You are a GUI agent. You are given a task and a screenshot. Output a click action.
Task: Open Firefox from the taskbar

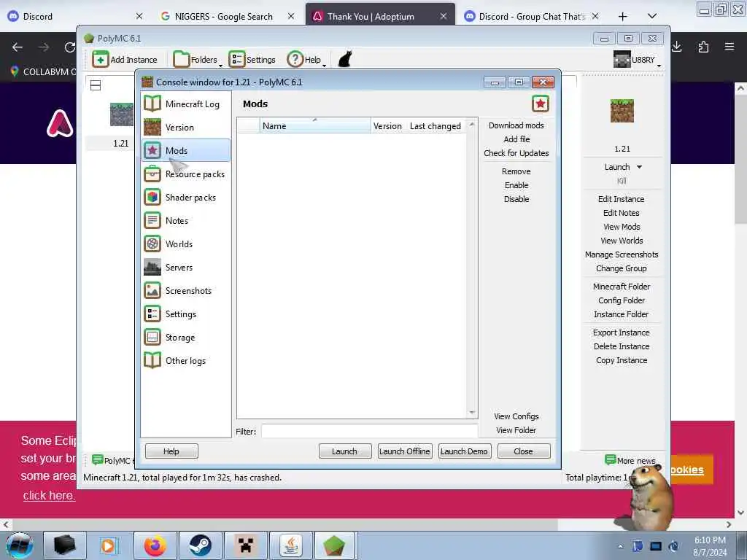[155, 545]
